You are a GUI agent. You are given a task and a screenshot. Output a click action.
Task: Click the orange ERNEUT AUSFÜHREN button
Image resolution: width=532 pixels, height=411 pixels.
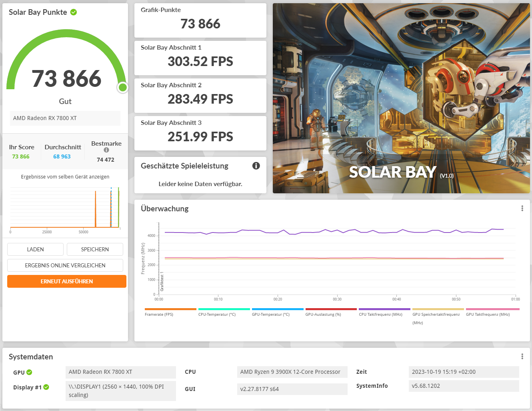(x=67, y=281)
